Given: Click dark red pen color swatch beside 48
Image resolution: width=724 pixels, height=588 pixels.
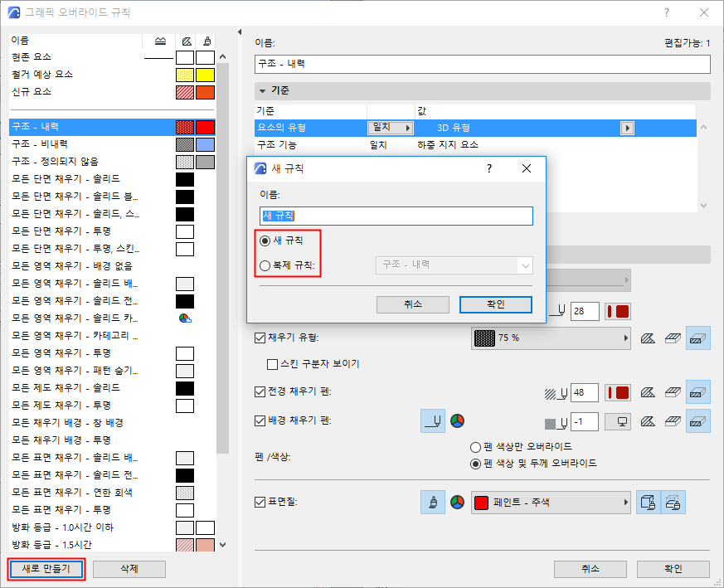Looking at the screenshot, I should [618, 392].
